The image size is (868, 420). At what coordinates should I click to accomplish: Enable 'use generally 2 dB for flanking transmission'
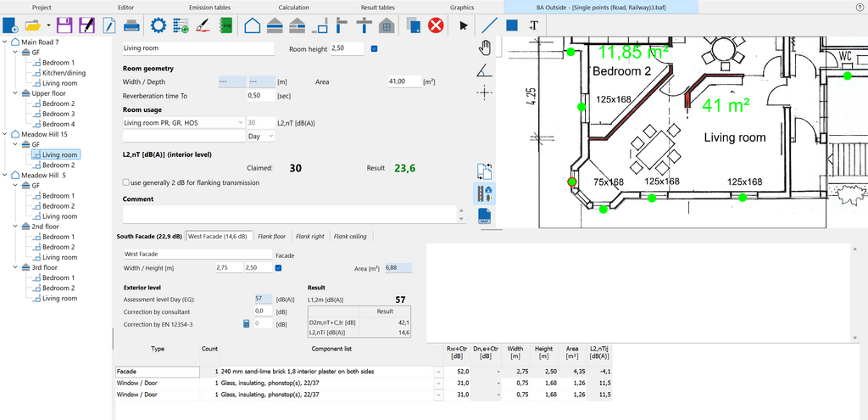125,182
